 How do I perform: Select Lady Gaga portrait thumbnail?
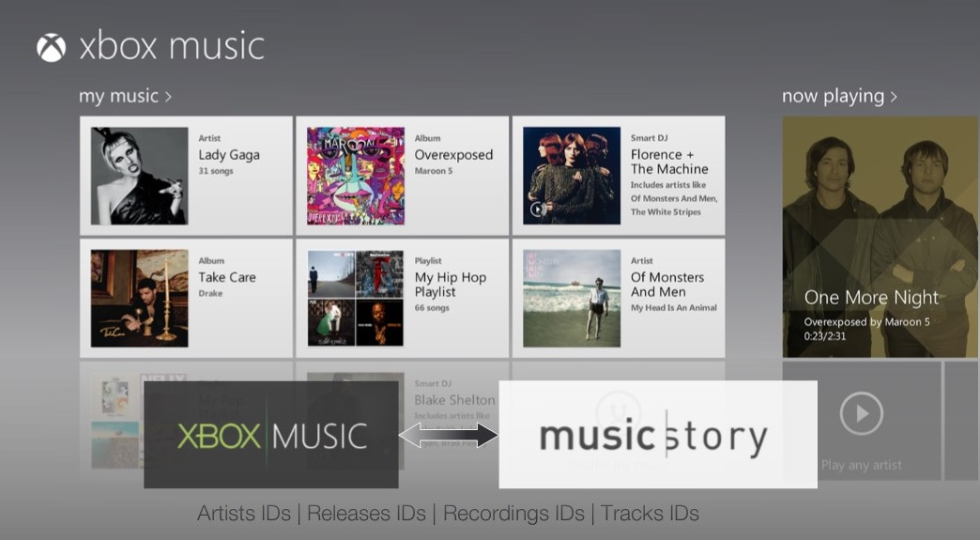click(x=139, y=177)
